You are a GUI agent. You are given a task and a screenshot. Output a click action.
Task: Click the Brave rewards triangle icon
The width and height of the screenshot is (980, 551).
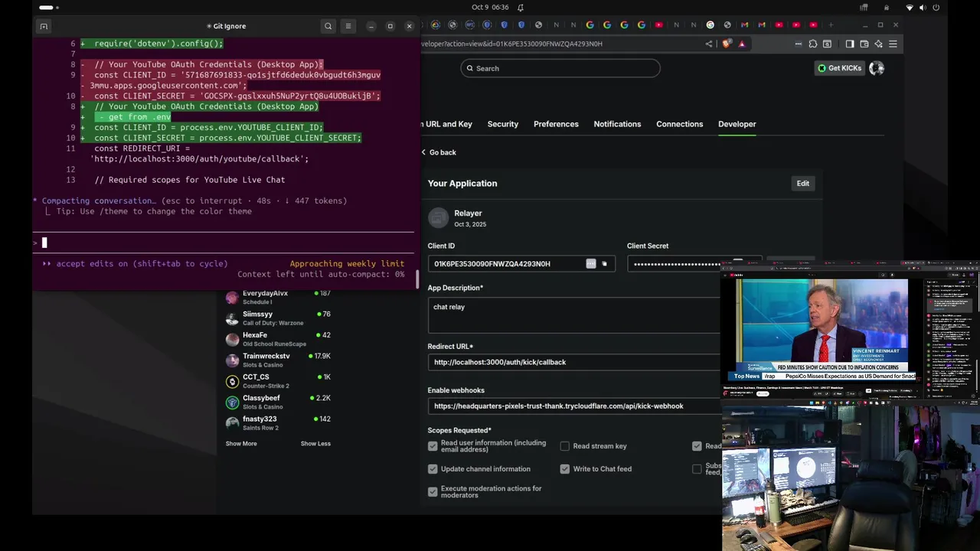point(742,44)
